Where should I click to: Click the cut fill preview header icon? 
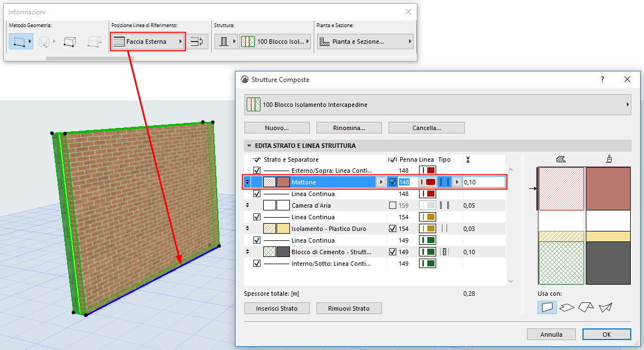point(561,159)
